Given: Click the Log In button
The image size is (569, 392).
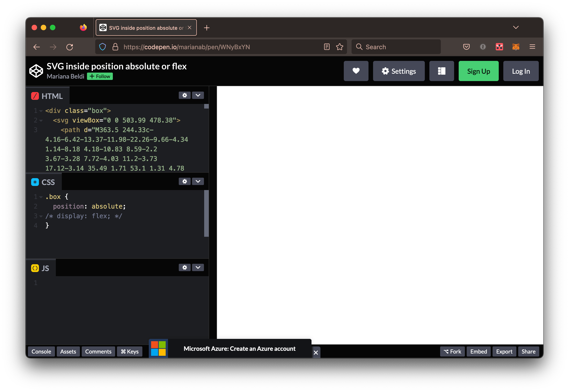Looking at the screenshot, I should [x=521, y=71].
